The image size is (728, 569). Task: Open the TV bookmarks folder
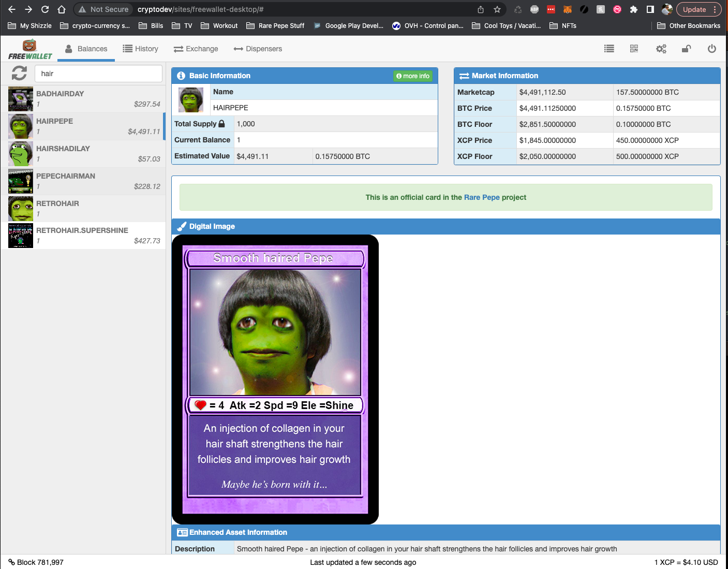coord(182,25)
